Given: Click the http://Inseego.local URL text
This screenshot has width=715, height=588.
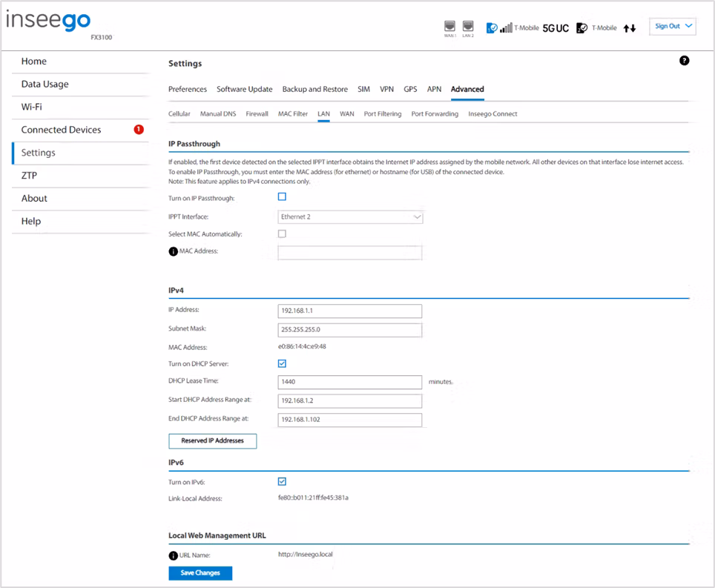Looking at the screenshot, I should pos(306,555).
